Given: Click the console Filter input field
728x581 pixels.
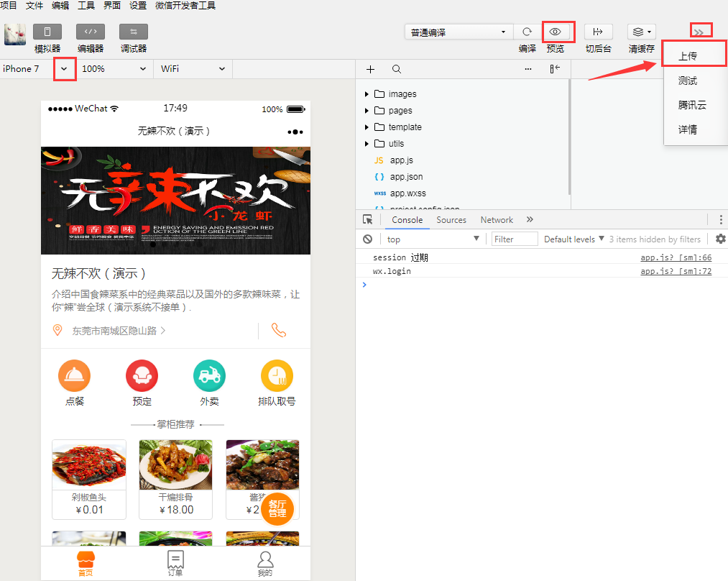Looking at the screenshot, I should point(515,239).
